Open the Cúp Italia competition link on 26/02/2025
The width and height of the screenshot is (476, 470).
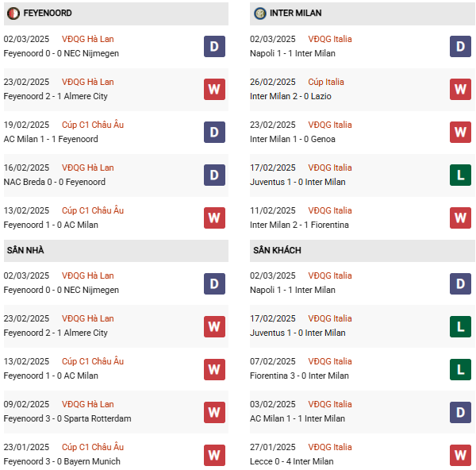point(326,82)
